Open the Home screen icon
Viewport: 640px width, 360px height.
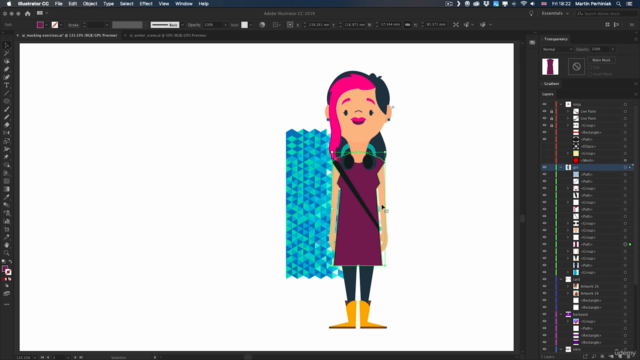(x=27, y=13)
